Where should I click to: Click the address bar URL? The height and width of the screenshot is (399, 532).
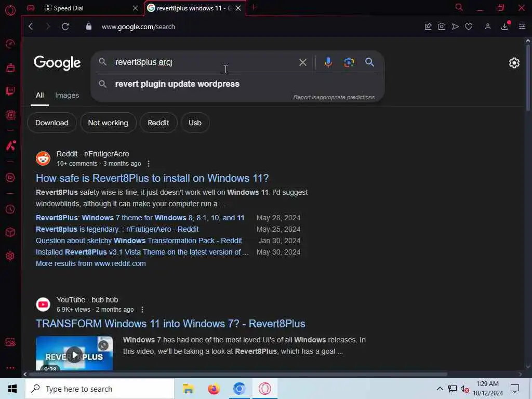coord(138,27)
